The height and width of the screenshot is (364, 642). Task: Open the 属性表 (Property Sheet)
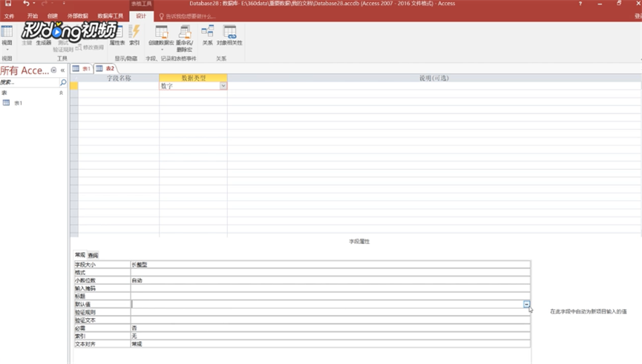[117, 35]
